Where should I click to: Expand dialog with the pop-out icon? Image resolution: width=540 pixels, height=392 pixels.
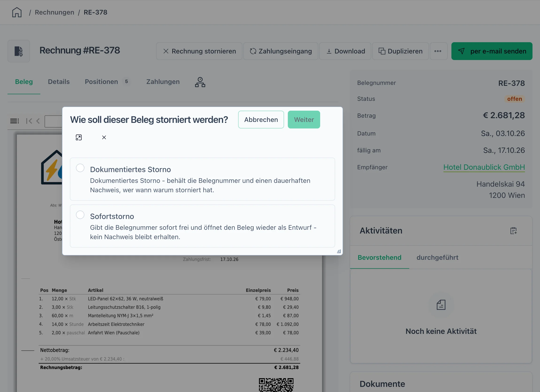point(79,137)
